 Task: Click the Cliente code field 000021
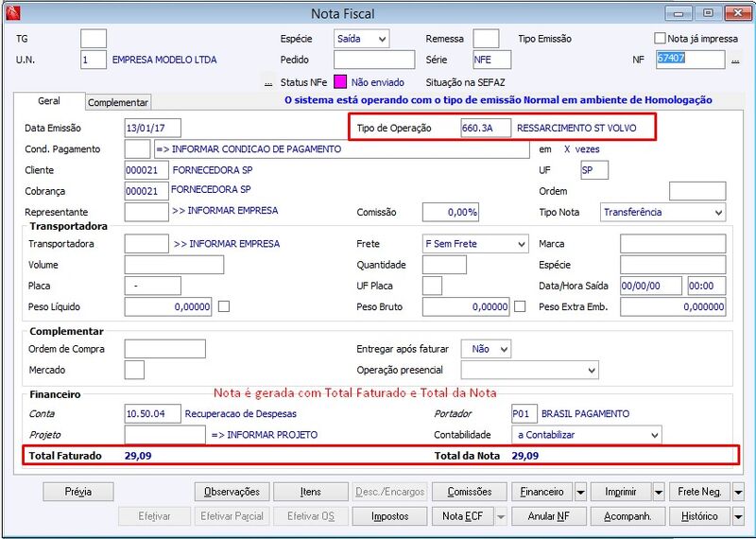146,170
